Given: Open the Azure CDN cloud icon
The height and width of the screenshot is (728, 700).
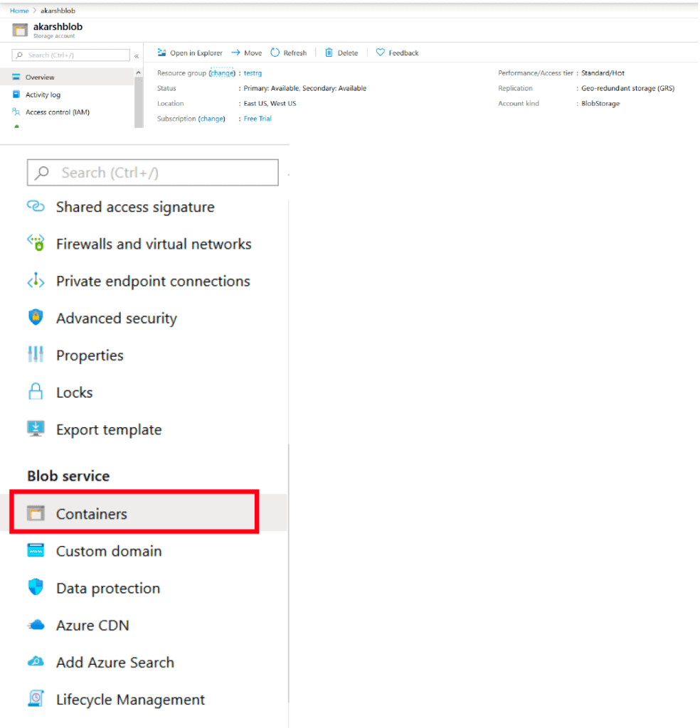Looking at the screenshot, I should coord(36,625).
